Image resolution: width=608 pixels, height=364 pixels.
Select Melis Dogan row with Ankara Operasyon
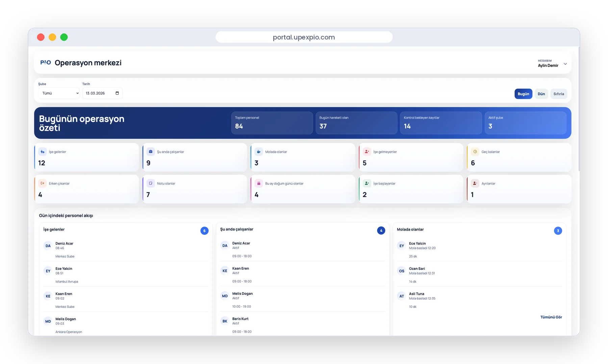[x=126, y=325]
